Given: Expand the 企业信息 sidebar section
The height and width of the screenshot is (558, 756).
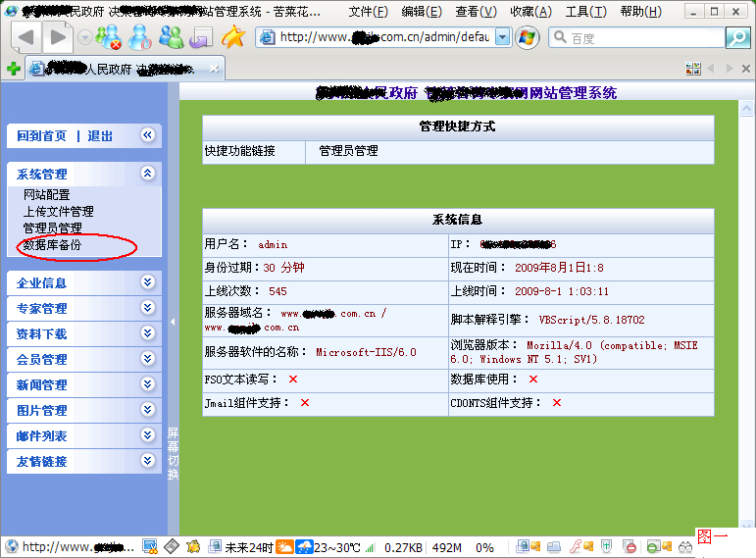Looking at the screenshot, I should [x=147, y=282].
